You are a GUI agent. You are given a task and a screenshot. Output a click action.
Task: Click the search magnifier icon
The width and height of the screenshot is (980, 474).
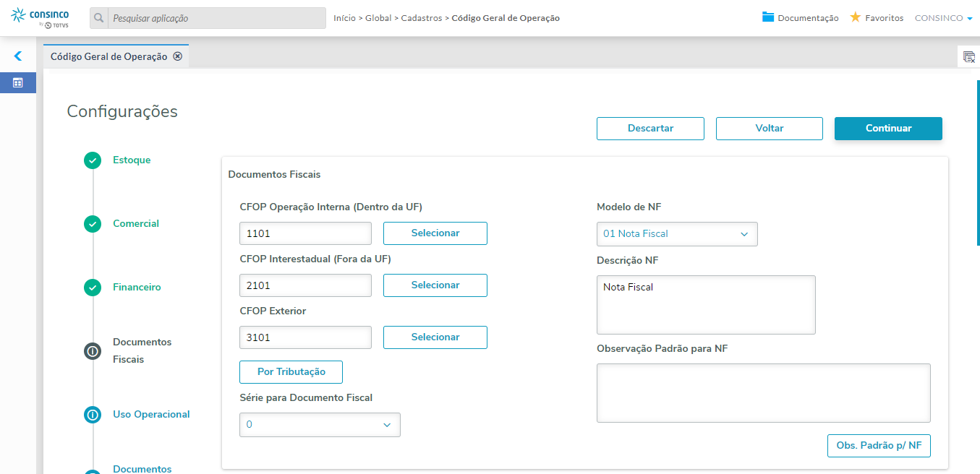[x=99, y=18]
